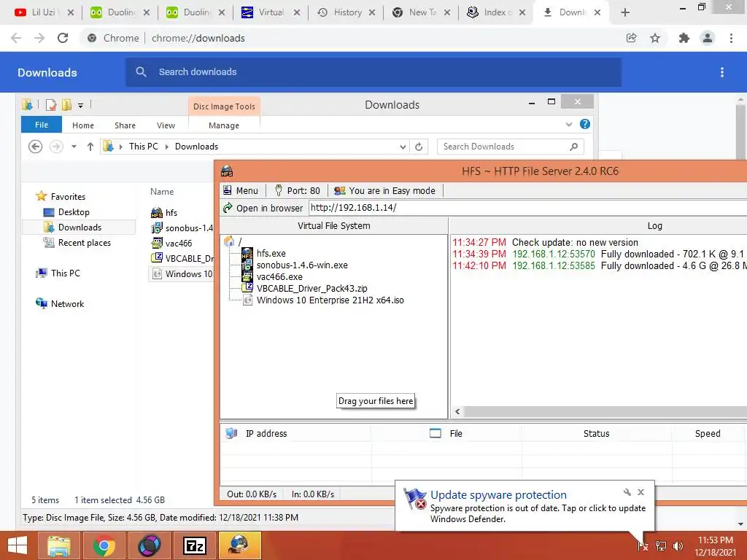Click the Disc Image Tools contextual tab
Image resolution: width=747 pixels, height=560 pixels.
coord(224,106)
